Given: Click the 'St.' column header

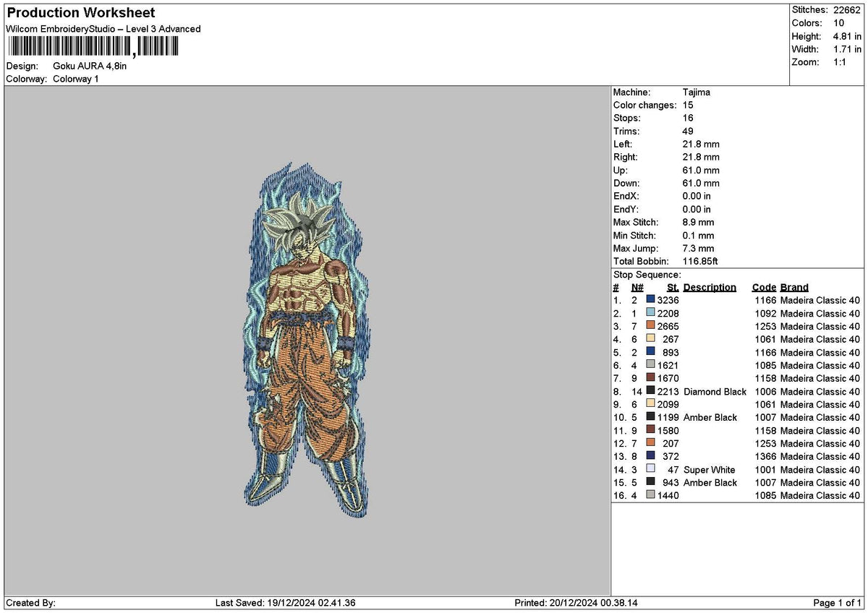Looking at the screenshot, I should (x=673, y=287).
